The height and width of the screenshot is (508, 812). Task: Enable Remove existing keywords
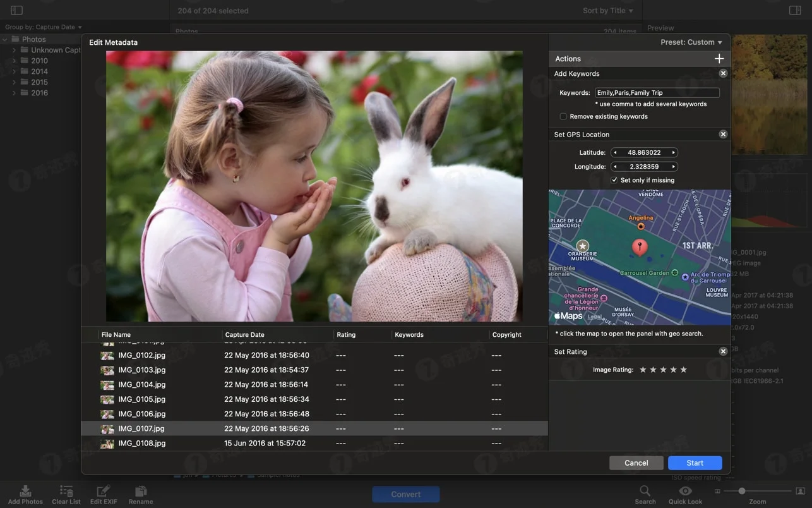[563, 116]
